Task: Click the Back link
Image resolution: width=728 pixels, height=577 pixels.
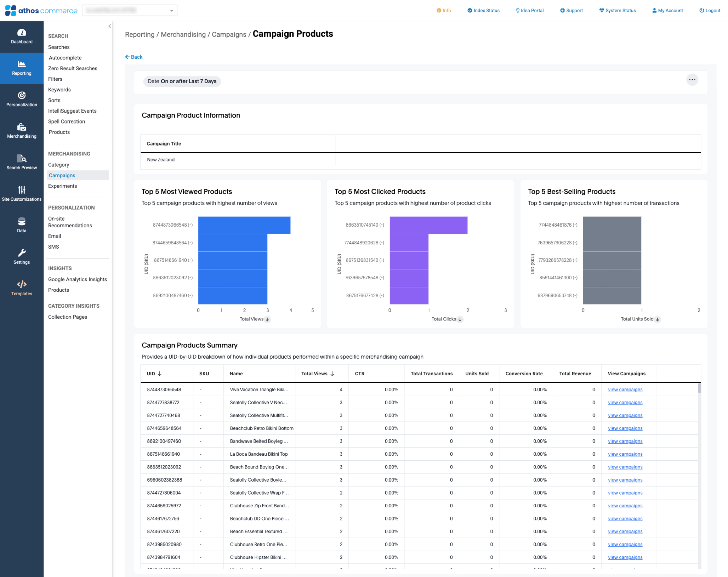Action: tap(134, 57)
